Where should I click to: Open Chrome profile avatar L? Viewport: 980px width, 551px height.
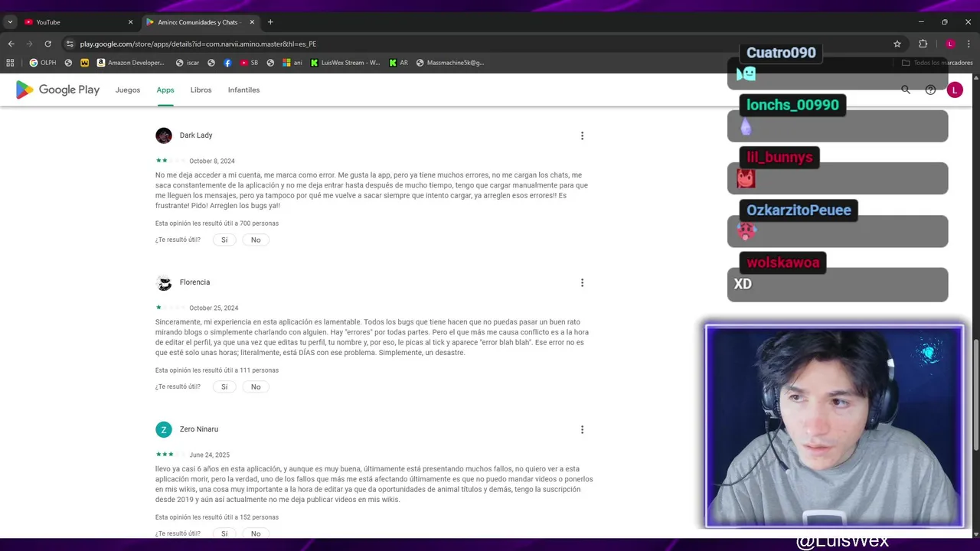point(950,44)
